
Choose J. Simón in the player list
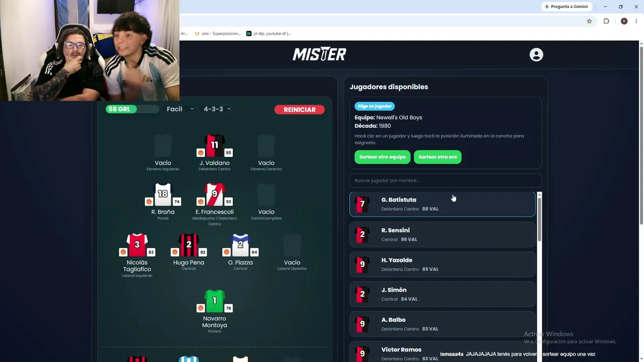point(442,294)
